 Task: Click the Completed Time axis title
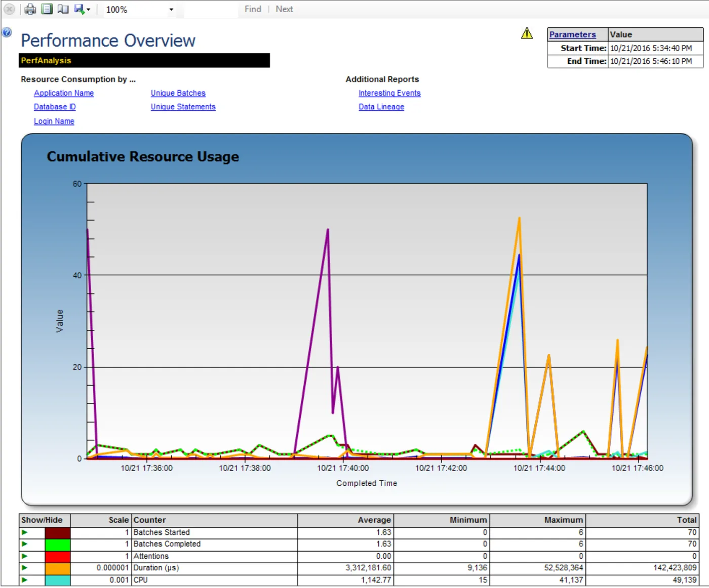pos(367,483)
